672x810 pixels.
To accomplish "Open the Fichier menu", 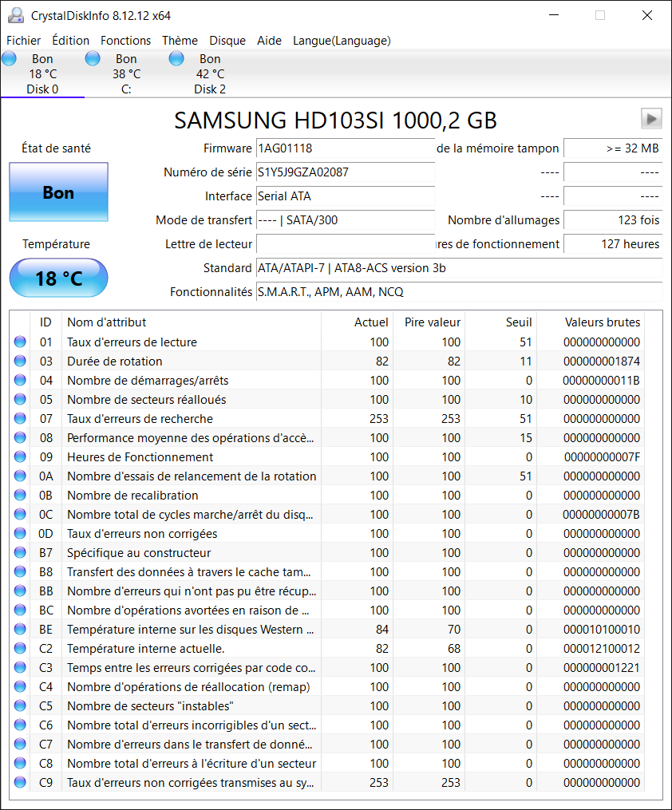I will pyautogui.click(x=24, y=40).
